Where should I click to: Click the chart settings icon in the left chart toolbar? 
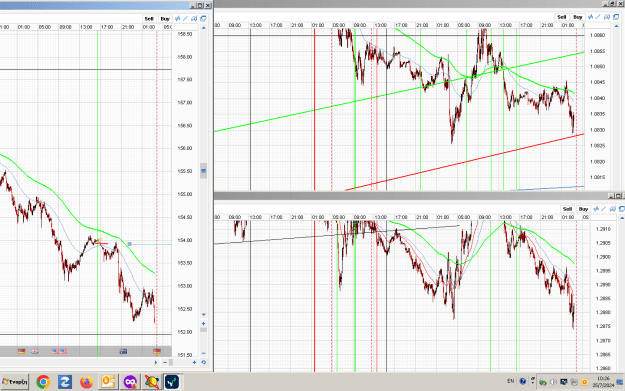(x=194, y=19)
